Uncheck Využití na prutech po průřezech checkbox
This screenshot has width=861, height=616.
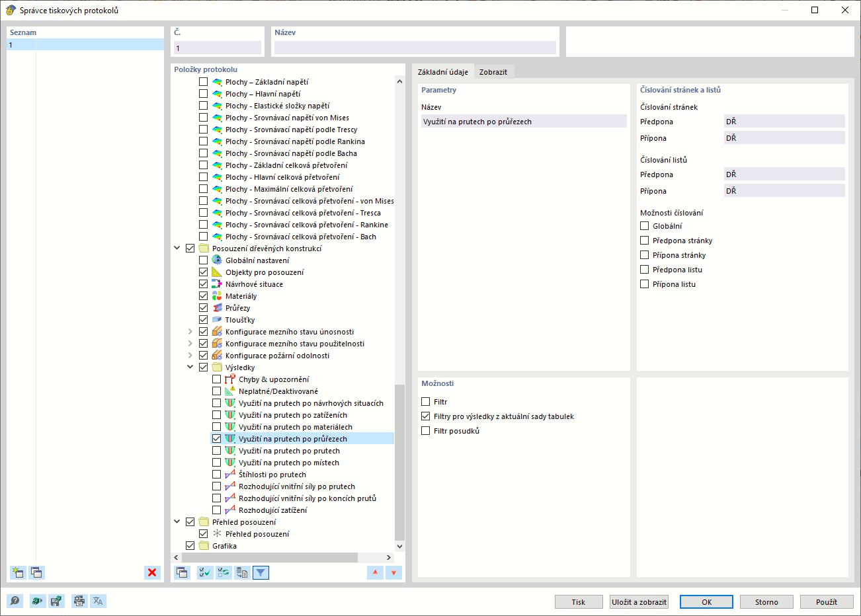217,439
